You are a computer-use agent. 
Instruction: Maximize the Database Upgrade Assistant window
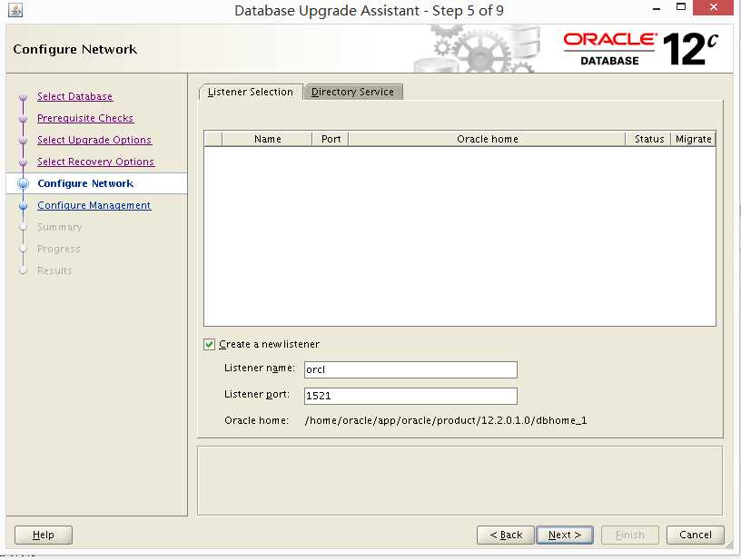tap(681, 7)
